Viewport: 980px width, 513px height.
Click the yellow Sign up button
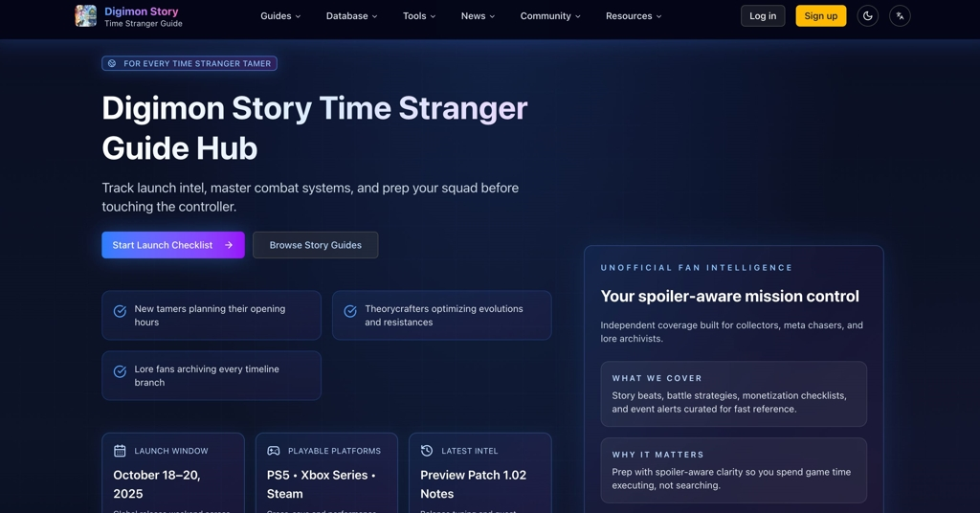[820, 16]
